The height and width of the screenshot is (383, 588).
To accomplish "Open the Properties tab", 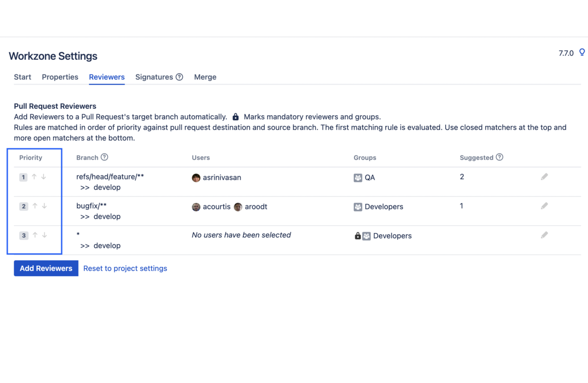I will (x=60, y=77).
